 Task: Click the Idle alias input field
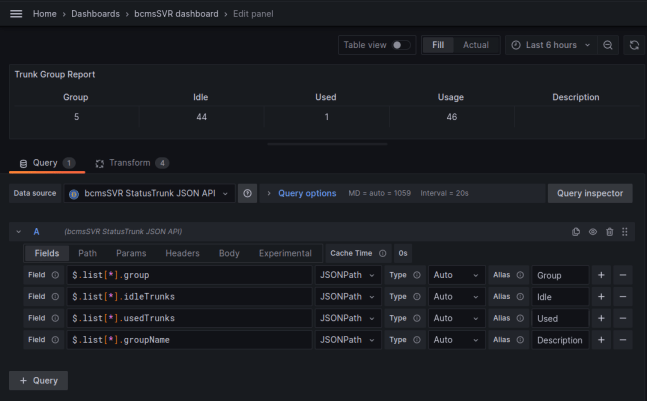click(559, 297)
